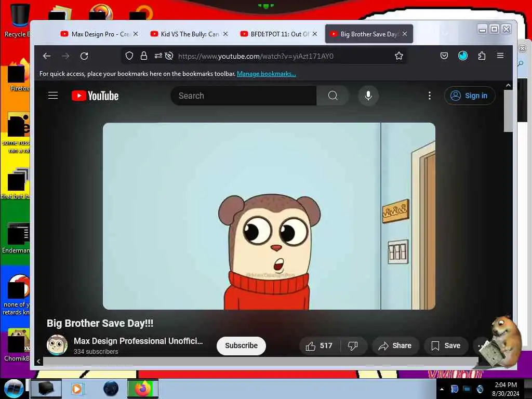
Task: Go back with the browser back arrow
Action: click(47, 56)
